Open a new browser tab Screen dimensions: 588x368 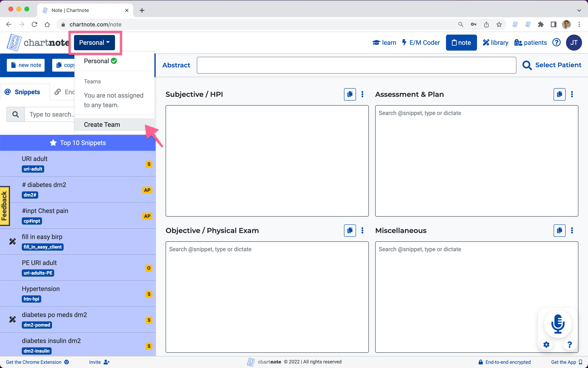[142, 10]
